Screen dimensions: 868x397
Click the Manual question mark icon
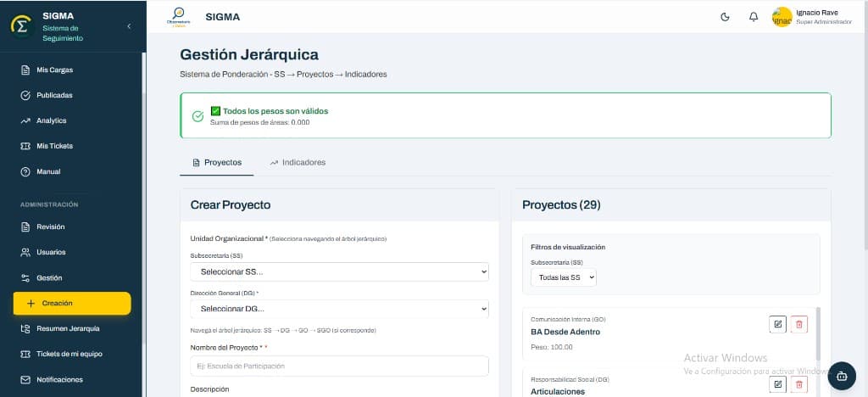tap(25, 171)
